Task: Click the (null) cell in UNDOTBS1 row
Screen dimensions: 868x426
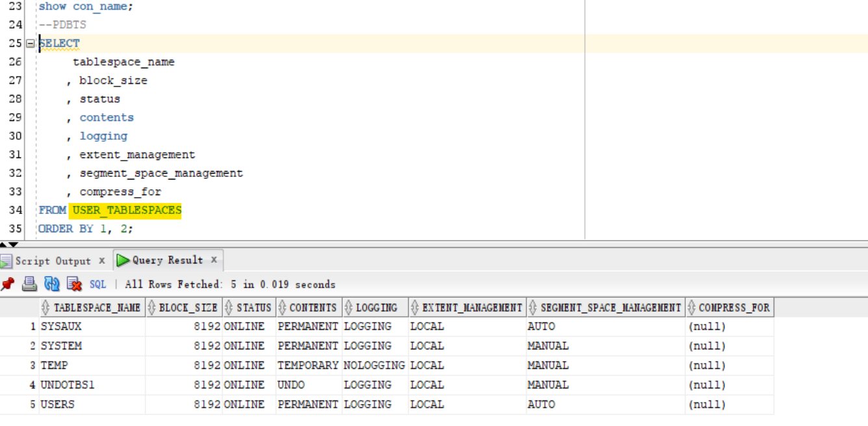Action: [x=730, y=385]
